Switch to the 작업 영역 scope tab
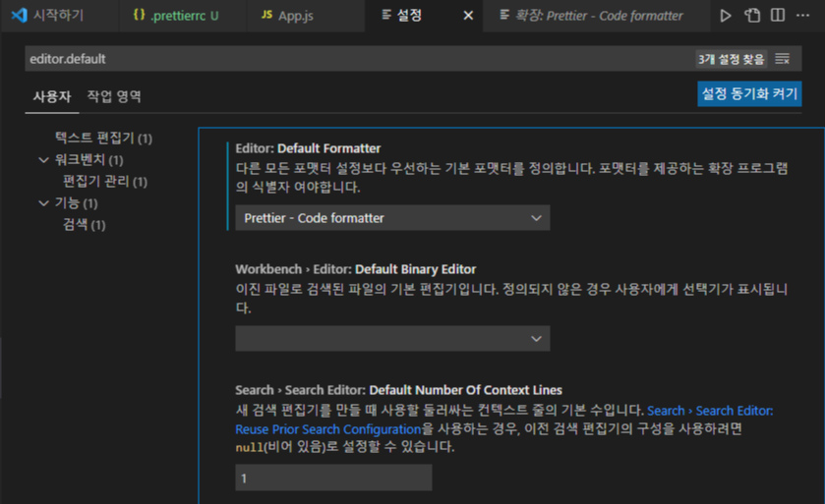 click(114, 96)
